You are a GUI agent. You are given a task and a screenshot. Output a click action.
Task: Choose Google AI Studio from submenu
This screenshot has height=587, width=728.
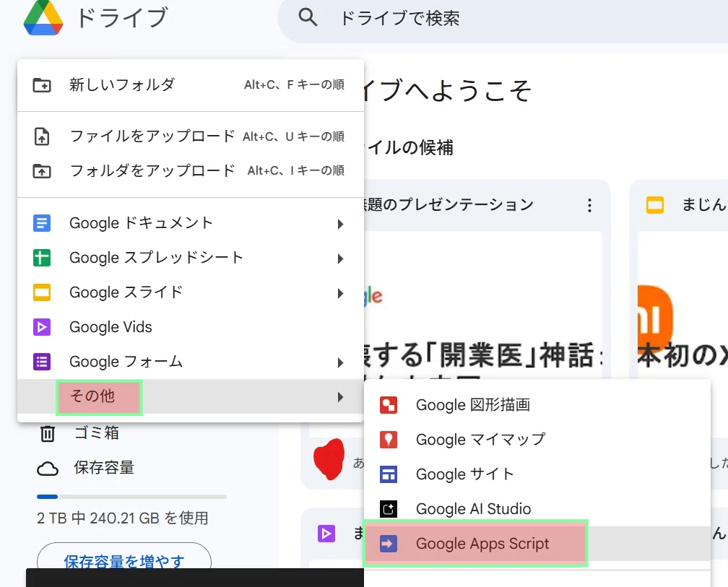537,509
